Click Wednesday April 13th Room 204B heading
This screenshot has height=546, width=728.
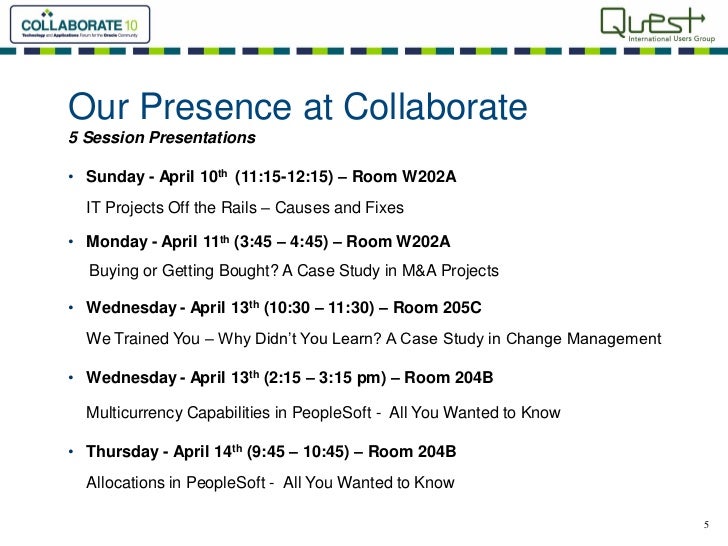tap(289, 377)
